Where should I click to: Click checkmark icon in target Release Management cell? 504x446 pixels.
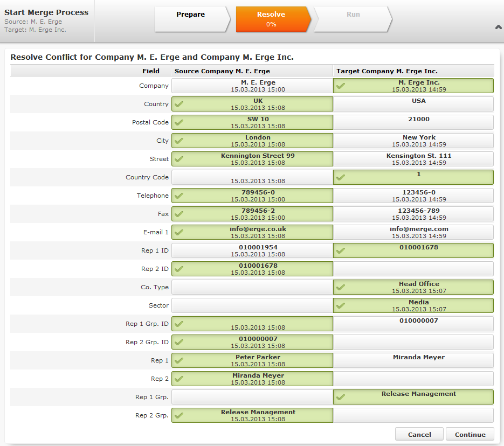[341, 397]
